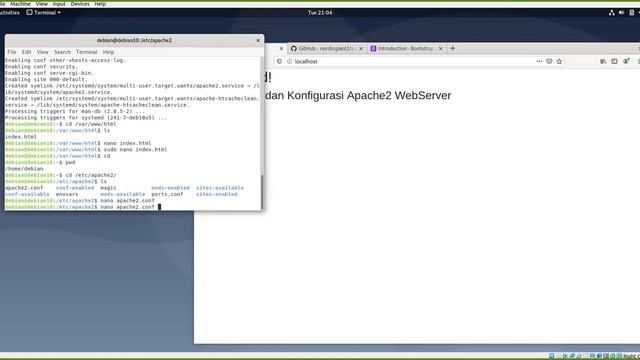
Task: Click 'mods-available' in terminal listing
Action: (x=122, y=194)
